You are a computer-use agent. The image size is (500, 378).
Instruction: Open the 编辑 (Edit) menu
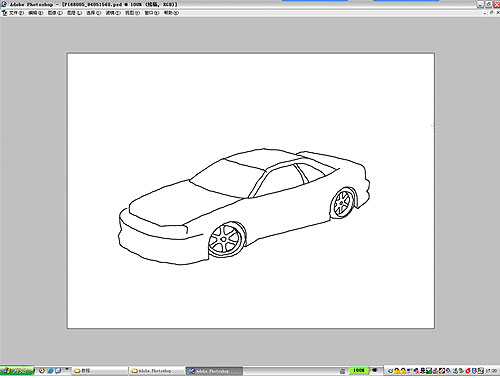pyautogui.click(x=36, y=13)
